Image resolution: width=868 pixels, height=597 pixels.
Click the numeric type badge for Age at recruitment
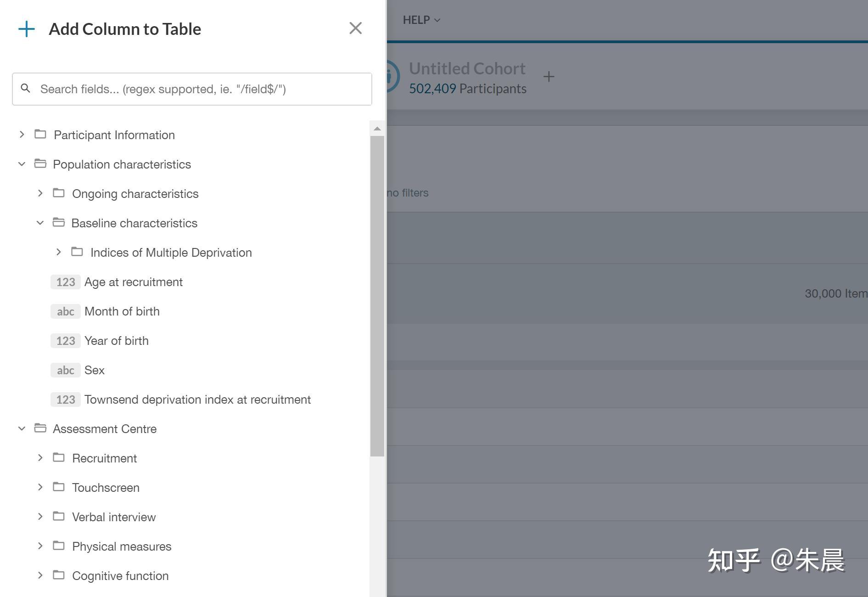coord(66,282)
